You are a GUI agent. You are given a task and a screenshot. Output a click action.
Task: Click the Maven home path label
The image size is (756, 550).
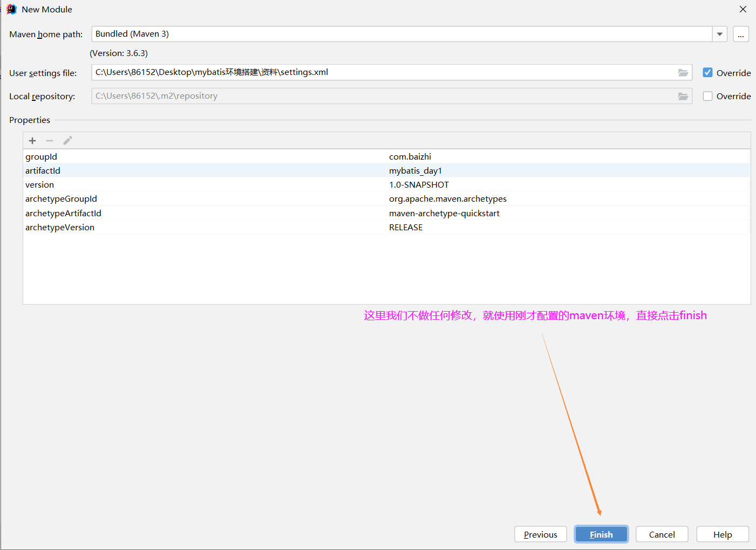pos(46,34)
